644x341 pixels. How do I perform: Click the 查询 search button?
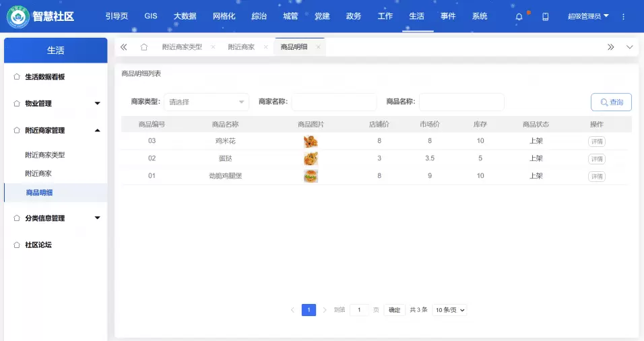[x=611, y=102]
